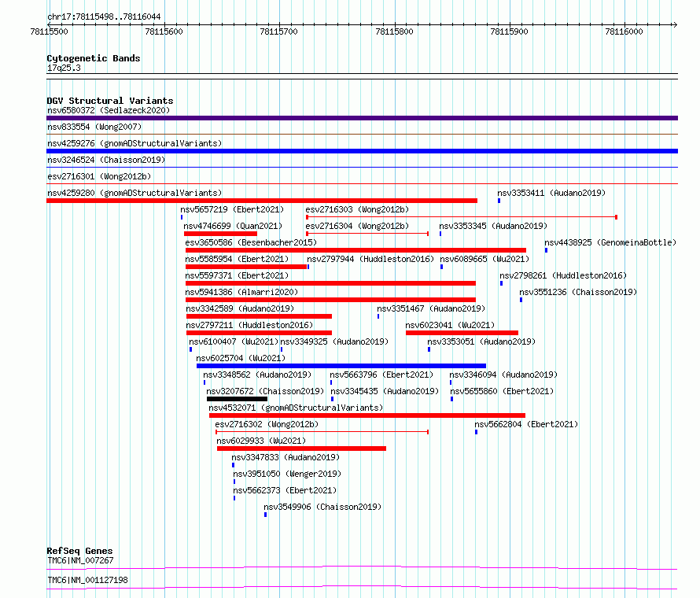Click the nsv2797944 (Huddleston2016) label
700x598 pixels.
coord(370,259)
